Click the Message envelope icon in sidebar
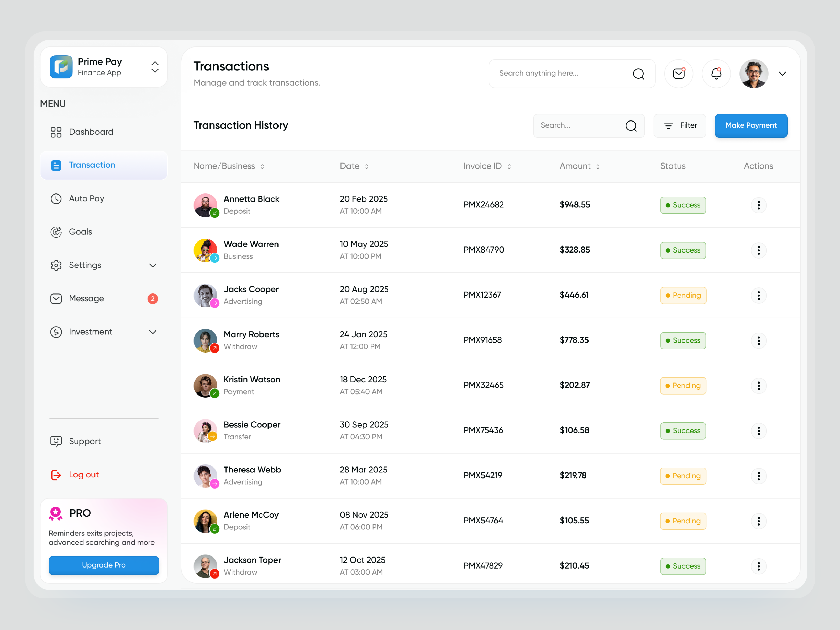The height and width of the screenshot is (630, 840). click(56, 298)
